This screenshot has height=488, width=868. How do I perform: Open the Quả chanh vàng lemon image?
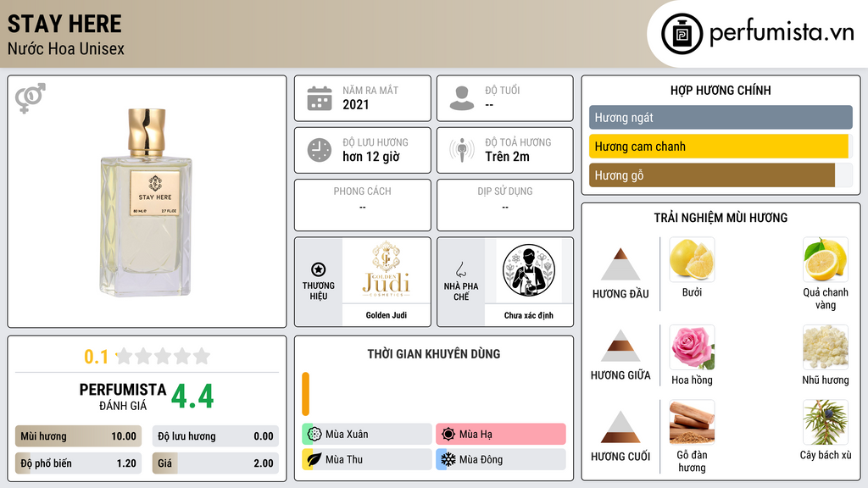(826, 259)
